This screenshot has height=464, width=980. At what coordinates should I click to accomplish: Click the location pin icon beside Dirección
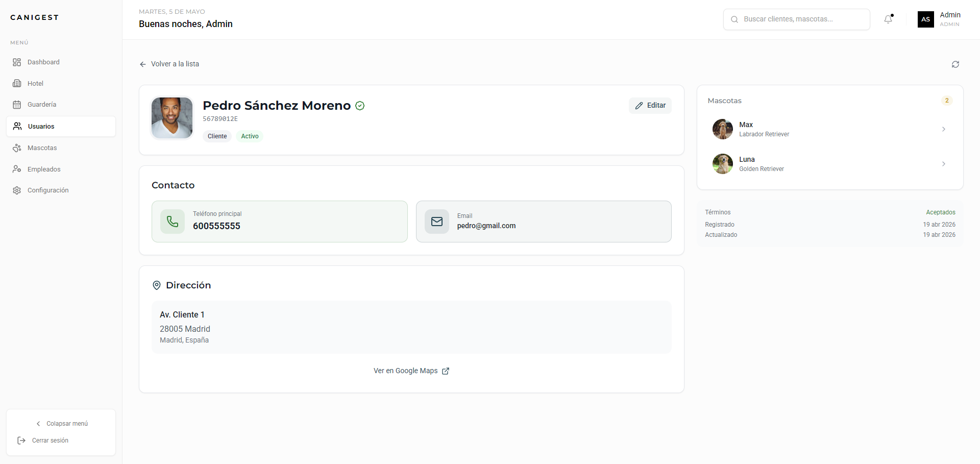pos(157,285)
